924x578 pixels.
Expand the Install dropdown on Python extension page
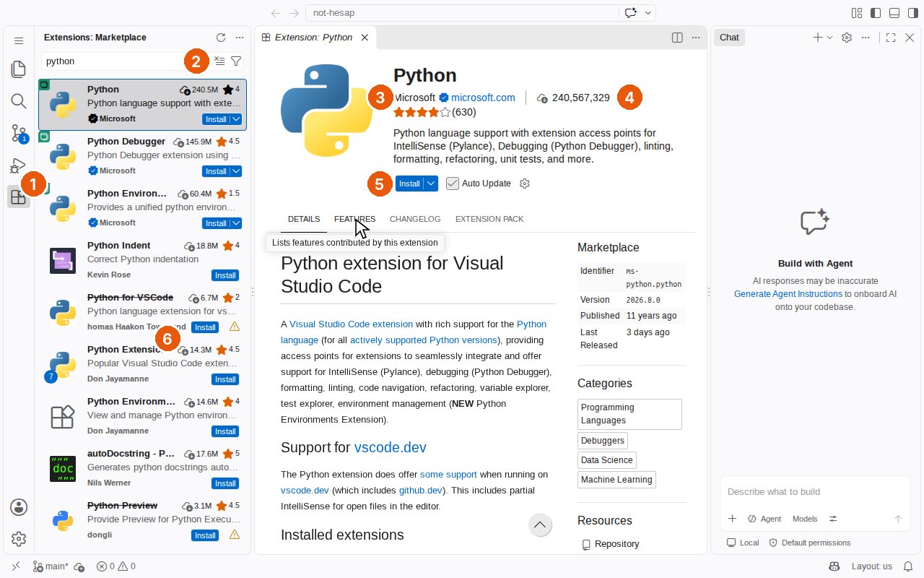pos(431,184)
